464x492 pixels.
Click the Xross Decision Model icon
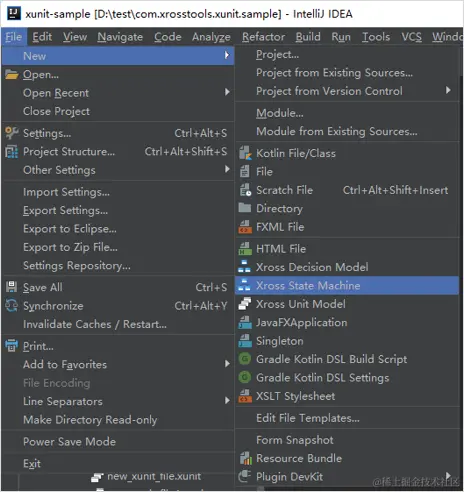[245, 267]
